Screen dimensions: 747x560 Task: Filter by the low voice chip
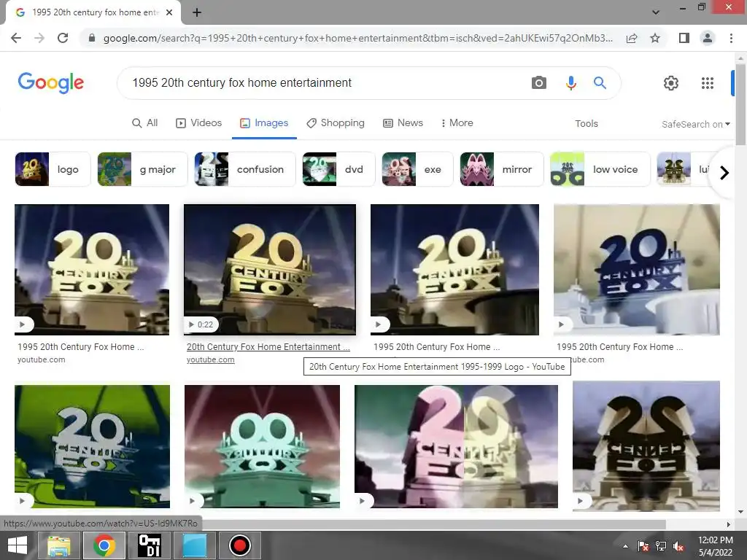(x=600, y=169)
